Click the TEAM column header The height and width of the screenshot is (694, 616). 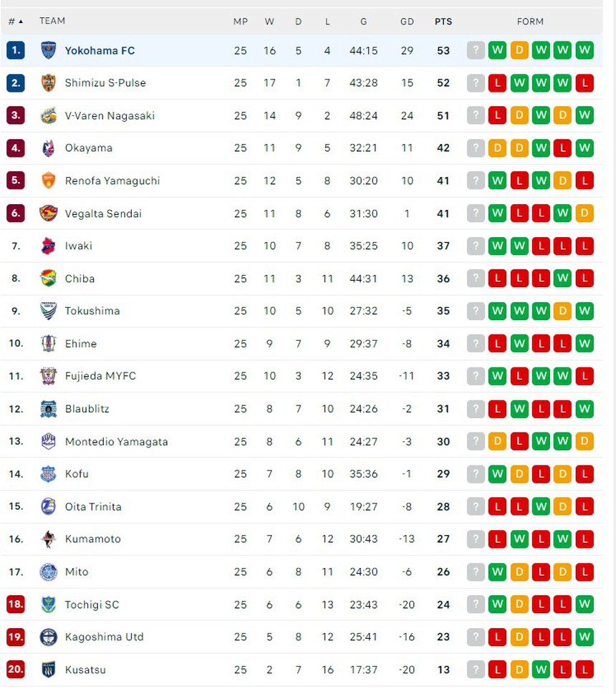52,21
